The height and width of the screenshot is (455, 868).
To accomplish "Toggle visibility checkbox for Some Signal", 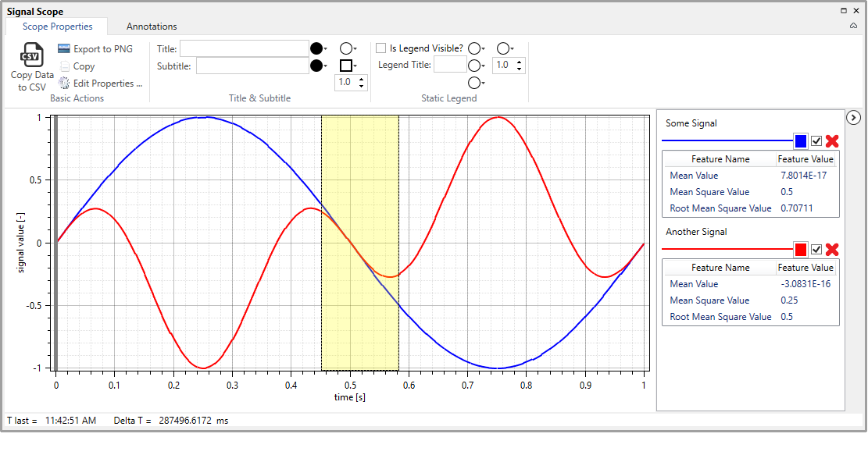I will point(816,141).
